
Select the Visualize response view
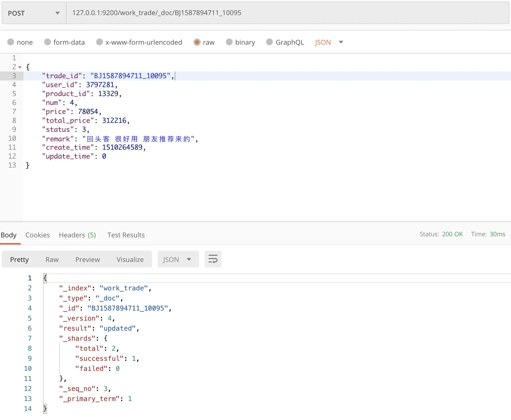(x=130, y=259)
